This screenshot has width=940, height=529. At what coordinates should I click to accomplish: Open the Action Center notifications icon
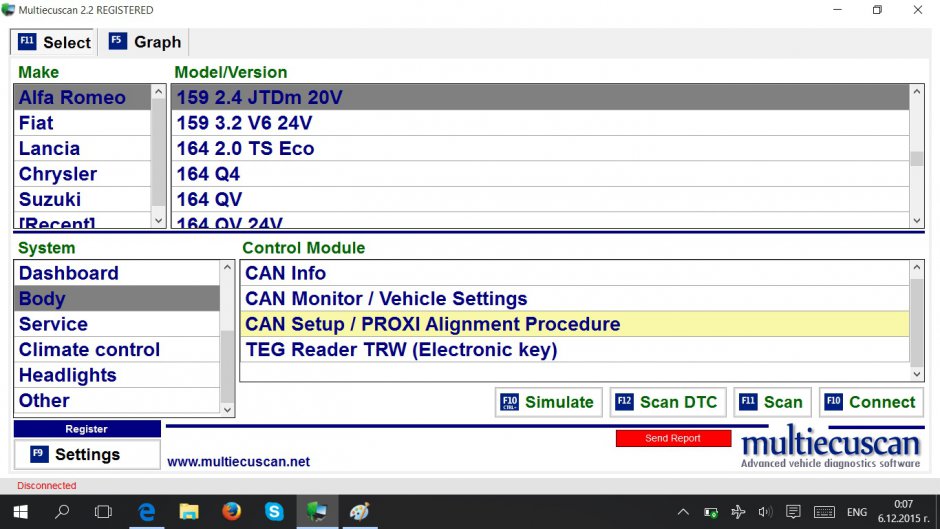792,512
